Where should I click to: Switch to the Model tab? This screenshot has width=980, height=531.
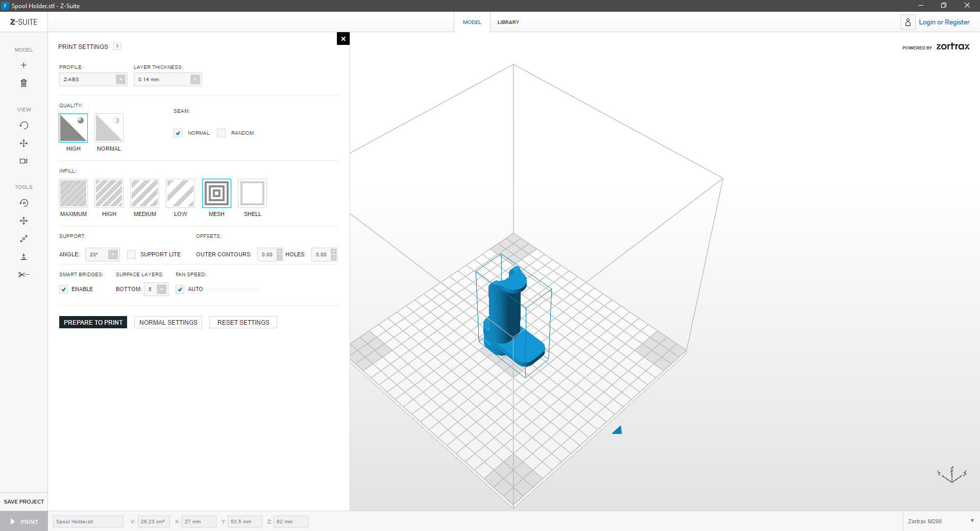click(472, 22)
